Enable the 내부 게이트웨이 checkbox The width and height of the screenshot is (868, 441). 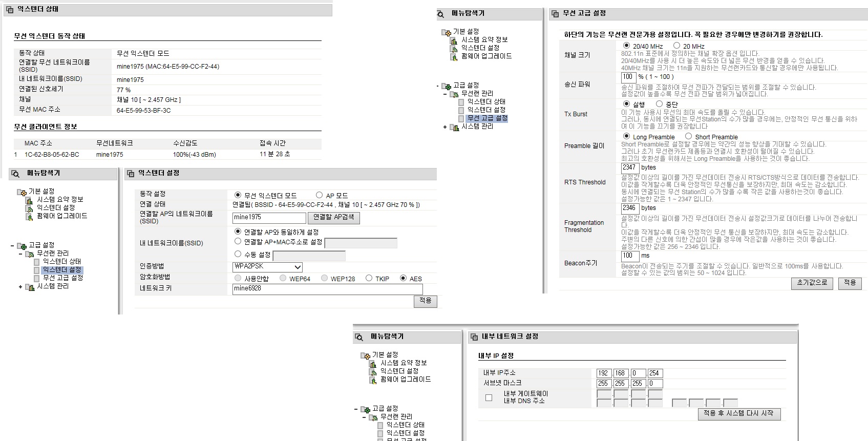point(489,397)
